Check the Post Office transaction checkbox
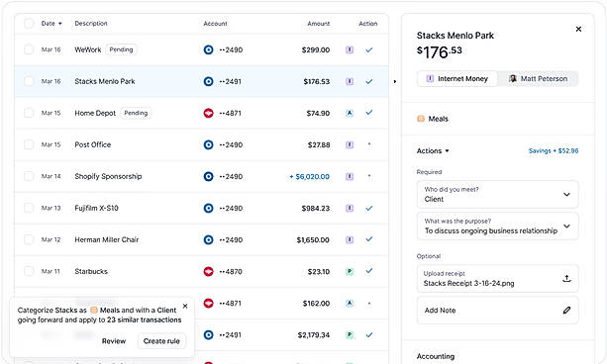 tap(29, 144)
